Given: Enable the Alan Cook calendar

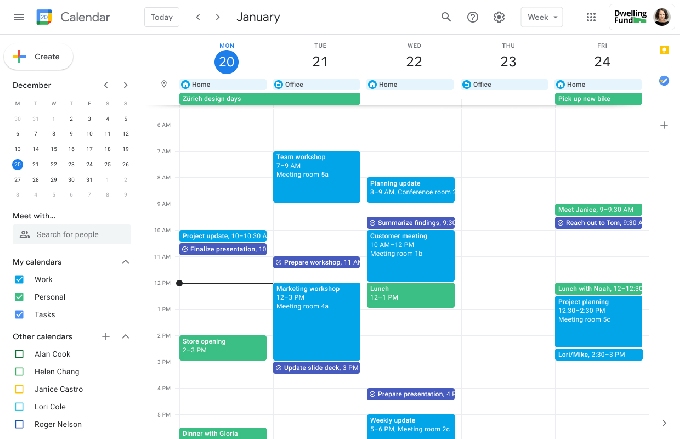Looking at the screenshot, I should 19,354.
